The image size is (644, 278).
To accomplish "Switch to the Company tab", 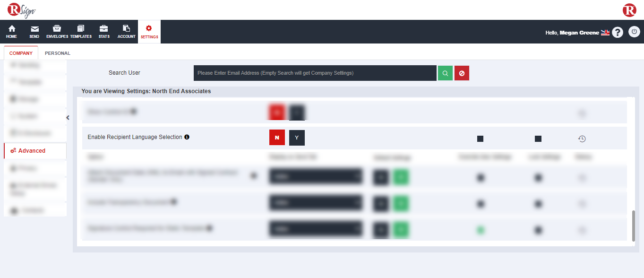I will (21, 53).
